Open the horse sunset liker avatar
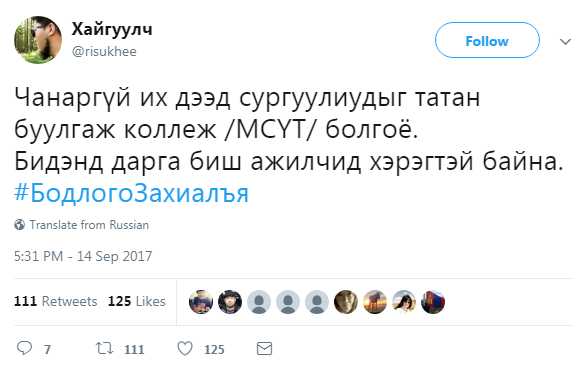 click(x=375, y=302)
